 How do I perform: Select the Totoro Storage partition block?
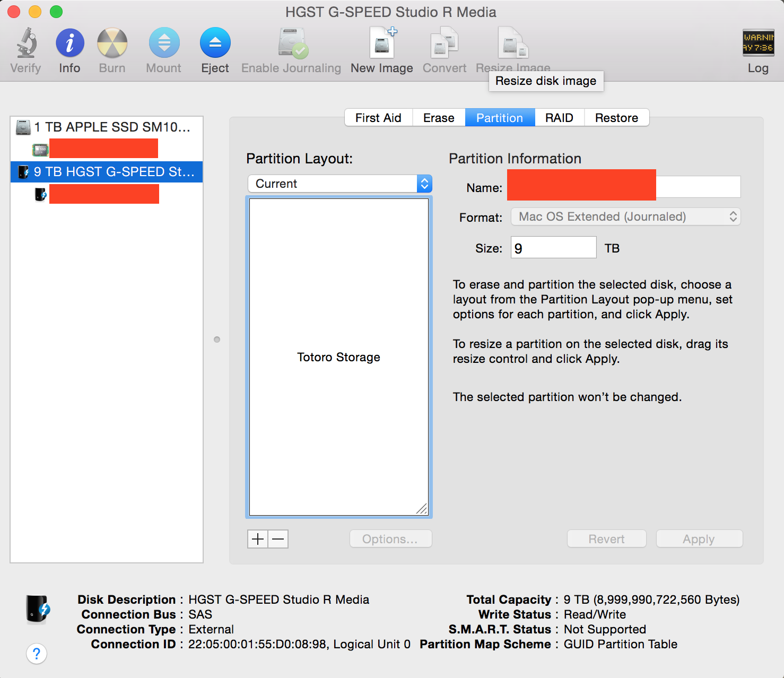click(338, 357)
